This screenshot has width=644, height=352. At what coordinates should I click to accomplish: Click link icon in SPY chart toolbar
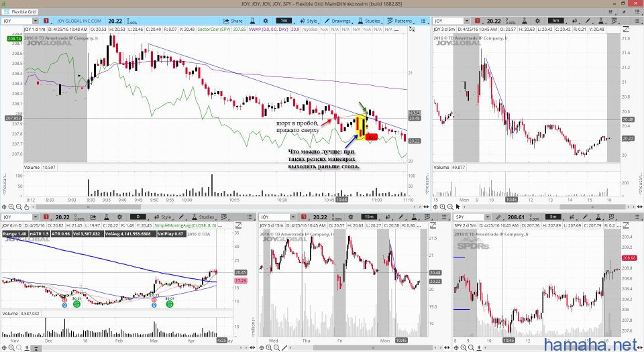498,217
